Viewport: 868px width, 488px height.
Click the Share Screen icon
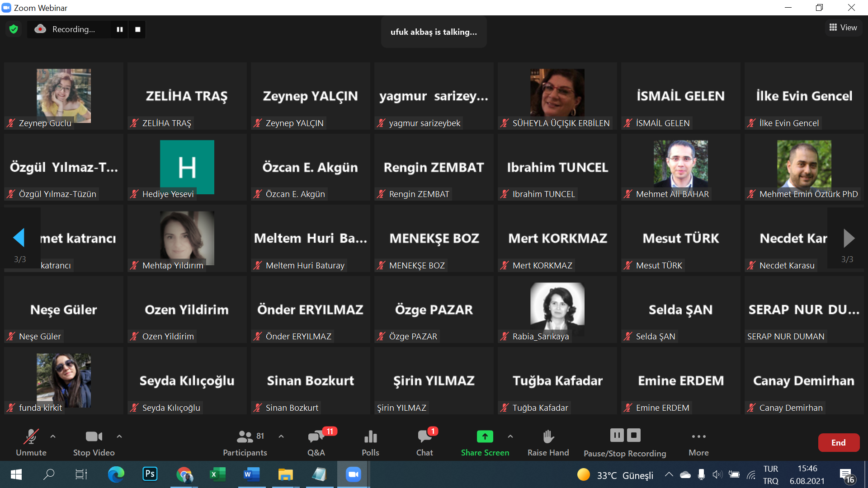point(485,436)
